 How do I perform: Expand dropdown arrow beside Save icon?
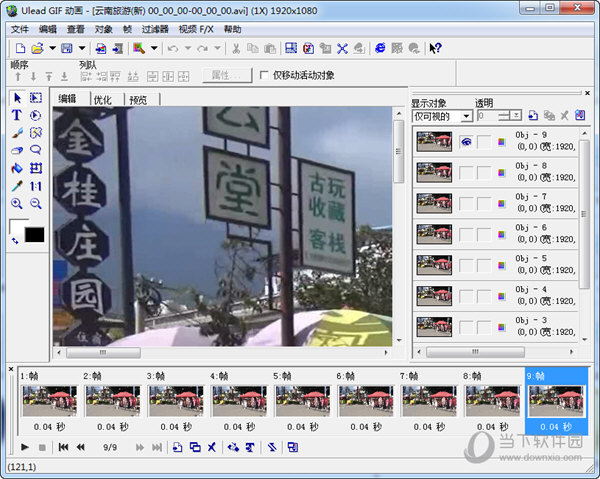[x=82, y=48]
